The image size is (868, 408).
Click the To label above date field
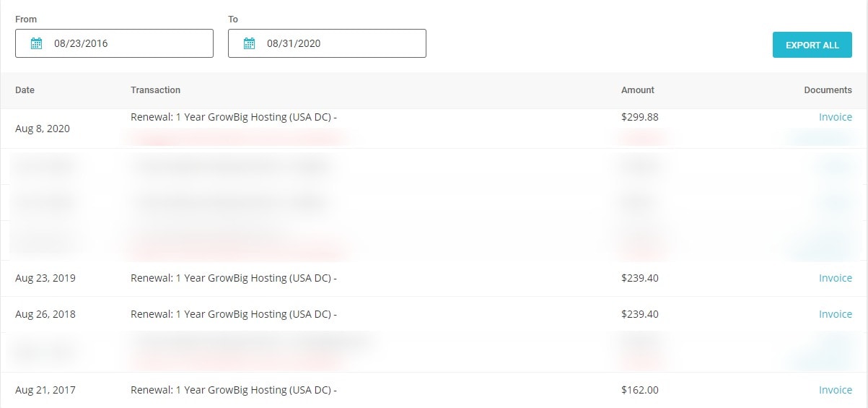pyautogui.click(x=233, y=19)
